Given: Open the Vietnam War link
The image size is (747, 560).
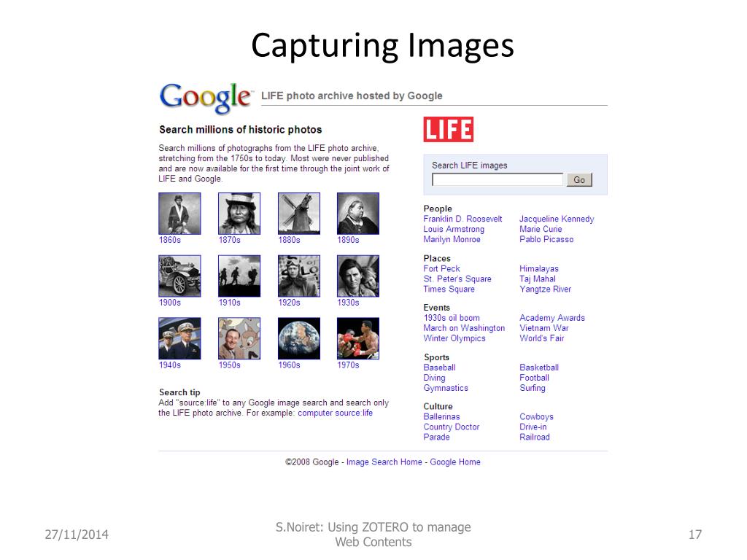Looking at the screenshot, I should click(x=544, y=328).
